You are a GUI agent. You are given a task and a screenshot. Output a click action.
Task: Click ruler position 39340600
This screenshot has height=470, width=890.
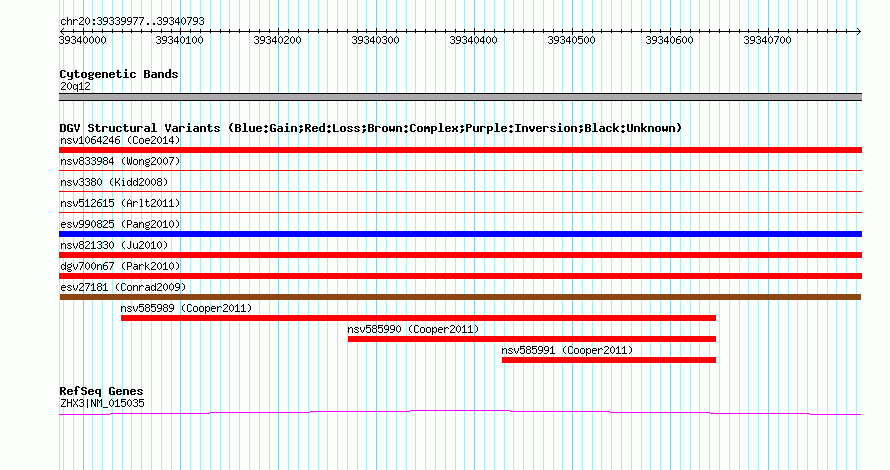pyautogui.click(x=669, y=40)
